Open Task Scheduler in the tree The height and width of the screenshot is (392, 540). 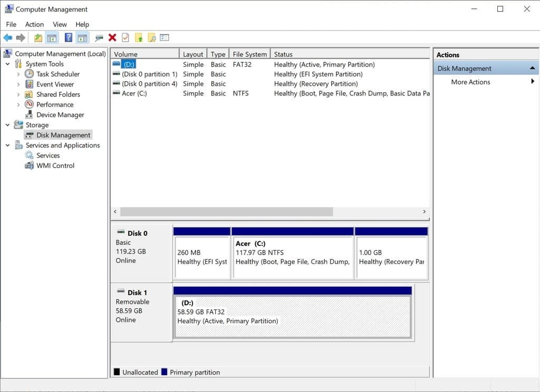point(58,74)
